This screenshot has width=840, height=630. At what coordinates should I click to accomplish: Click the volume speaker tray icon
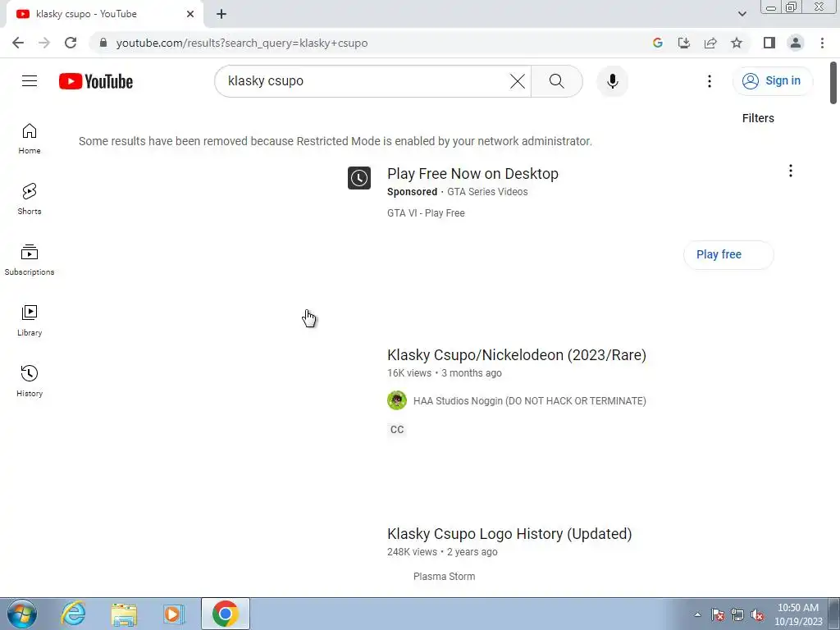click(757, 614)
